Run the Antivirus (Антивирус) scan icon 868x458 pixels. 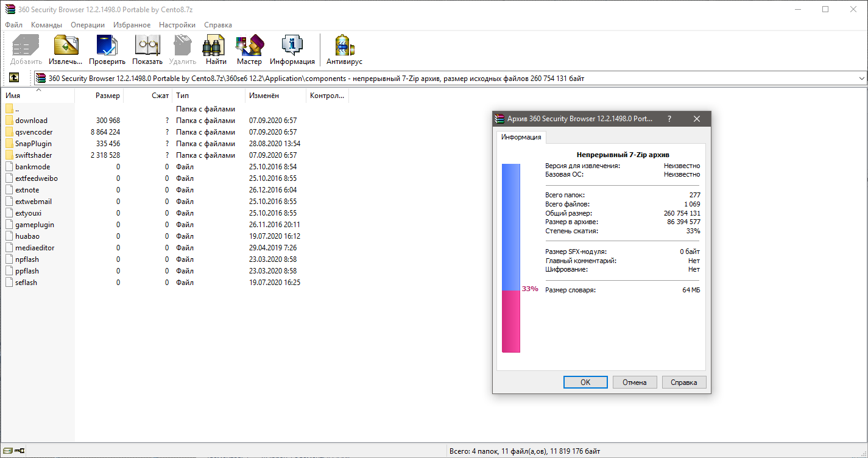coord(344,46)
